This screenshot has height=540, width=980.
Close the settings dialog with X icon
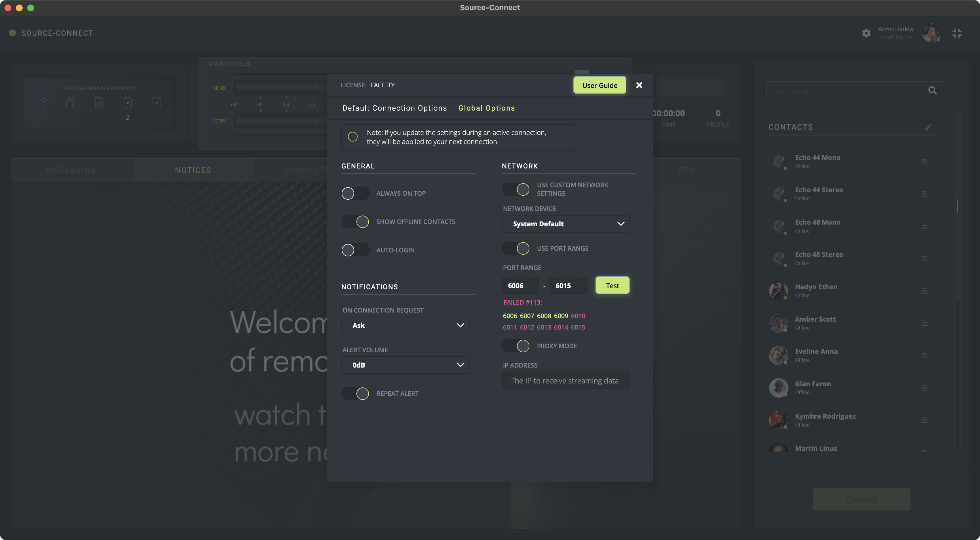[x=639, y=85]
